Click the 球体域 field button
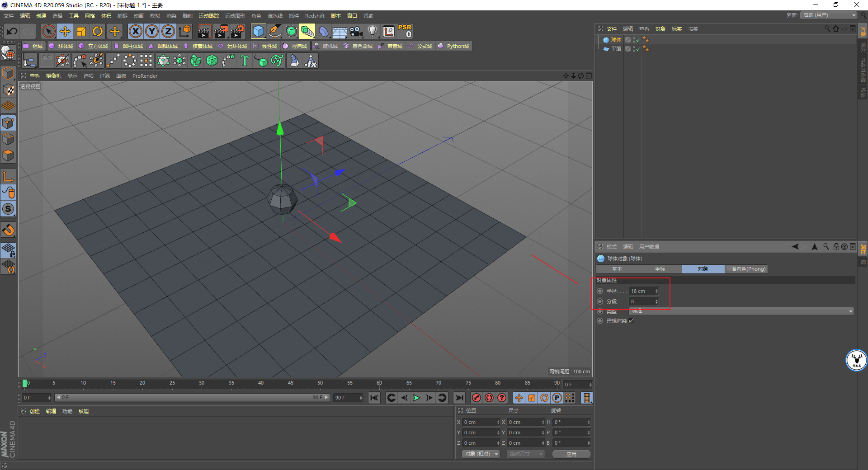 click(x=61, y=46)
